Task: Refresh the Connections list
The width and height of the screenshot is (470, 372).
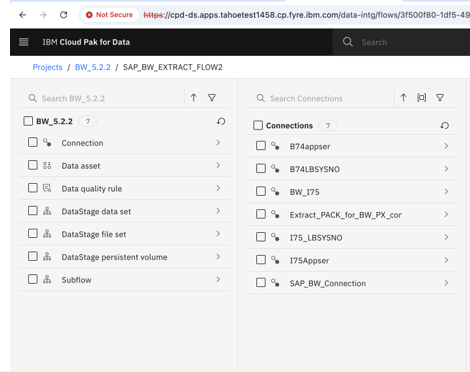Action: click(445, 126)
